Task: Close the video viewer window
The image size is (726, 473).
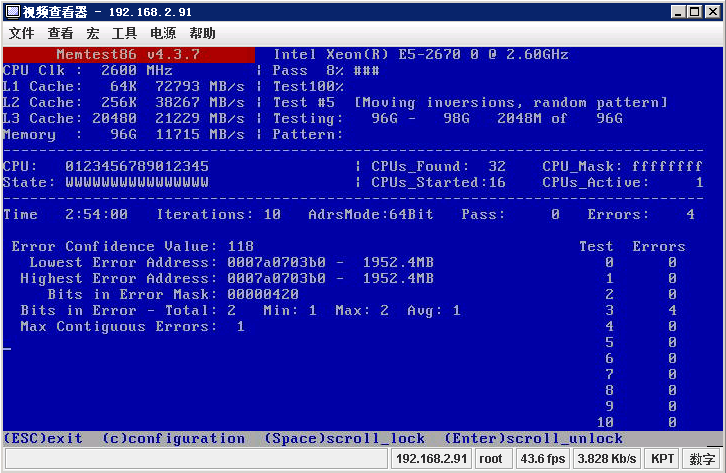Action: 713,12
